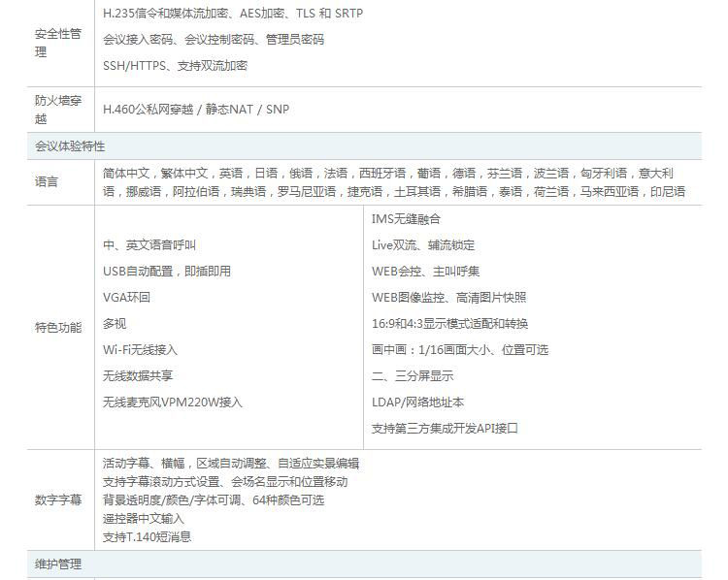Click the USB自动配置，即插即用 entry
The image size is (728, 580).
167,272
